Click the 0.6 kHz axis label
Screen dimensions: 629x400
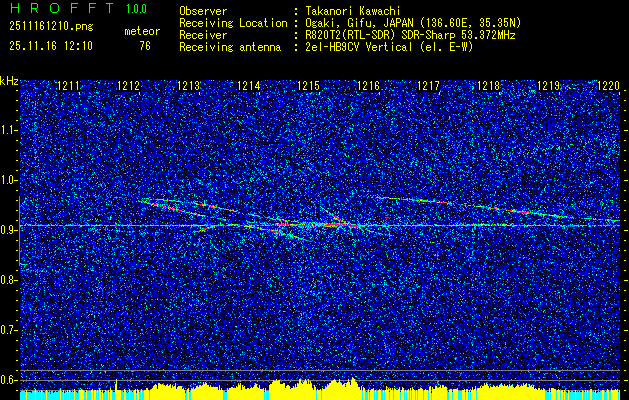9,380
